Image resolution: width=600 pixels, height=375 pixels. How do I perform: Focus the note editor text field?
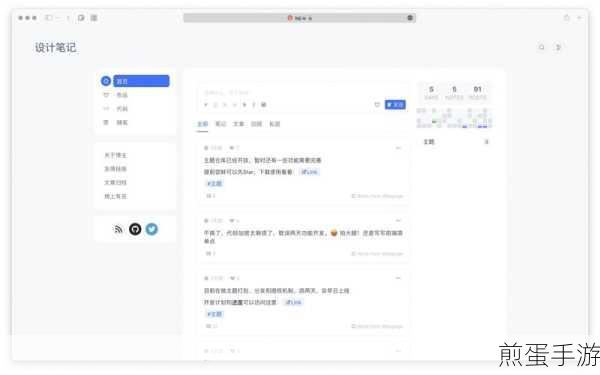coord(302,93)
